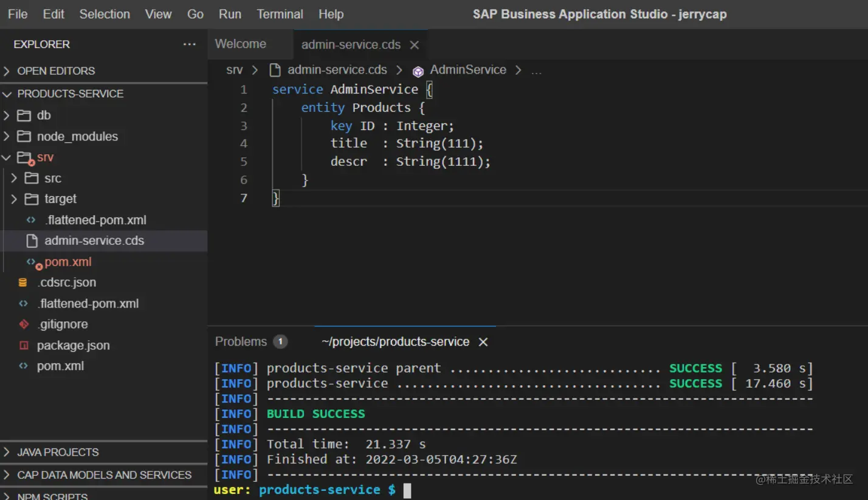Image resolution: width=868 pixels, height=500 pixels.
Task: Click the AdminService cube symbol in breadcrumb
Action: (418, 72)
